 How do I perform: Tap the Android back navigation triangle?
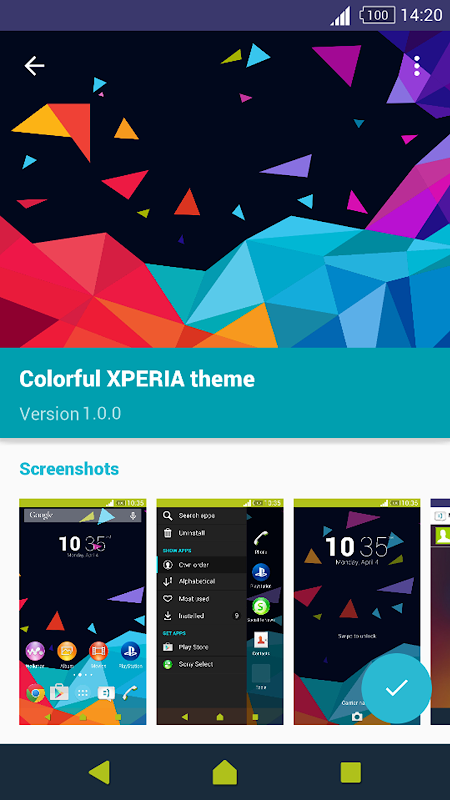coord(99,772)
